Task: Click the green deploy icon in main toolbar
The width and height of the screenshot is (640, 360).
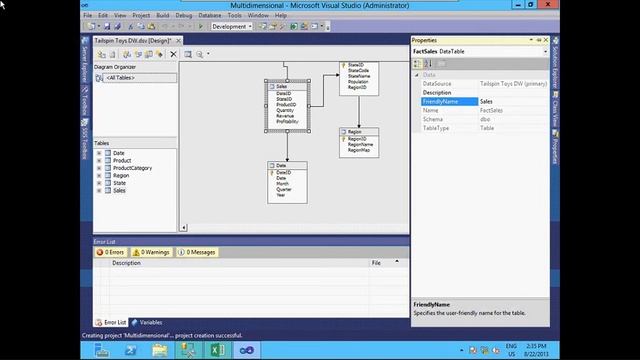Action: (293, 27)
